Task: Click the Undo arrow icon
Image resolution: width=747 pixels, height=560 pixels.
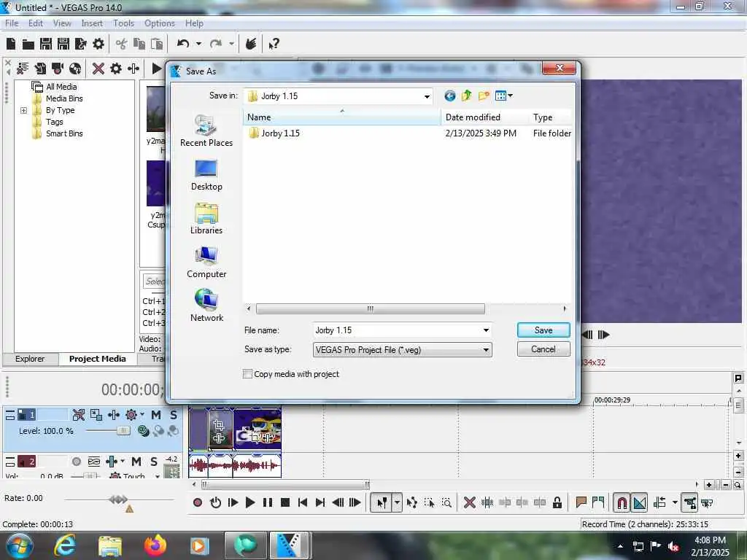Action: point(183,44)
